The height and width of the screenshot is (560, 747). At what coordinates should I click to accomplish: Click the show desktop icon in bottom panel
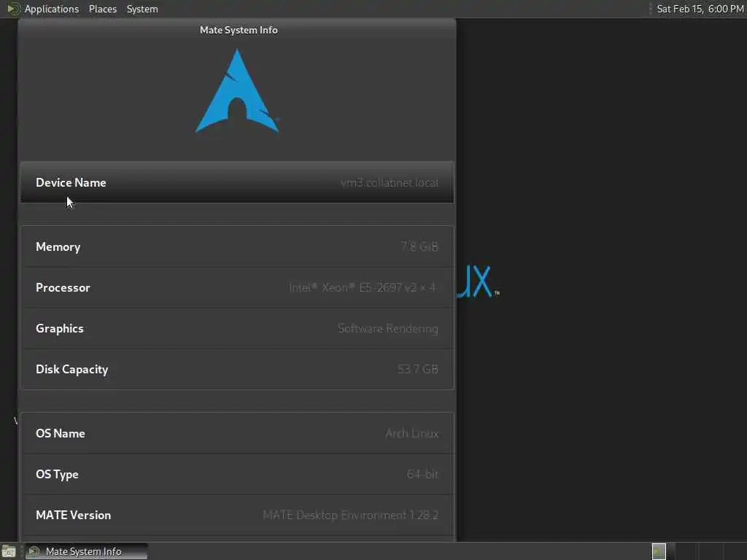pos(9,551)
